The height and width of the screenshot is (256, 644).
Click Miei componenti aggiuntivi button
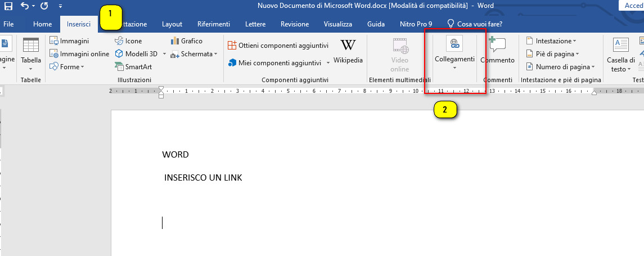274,63
